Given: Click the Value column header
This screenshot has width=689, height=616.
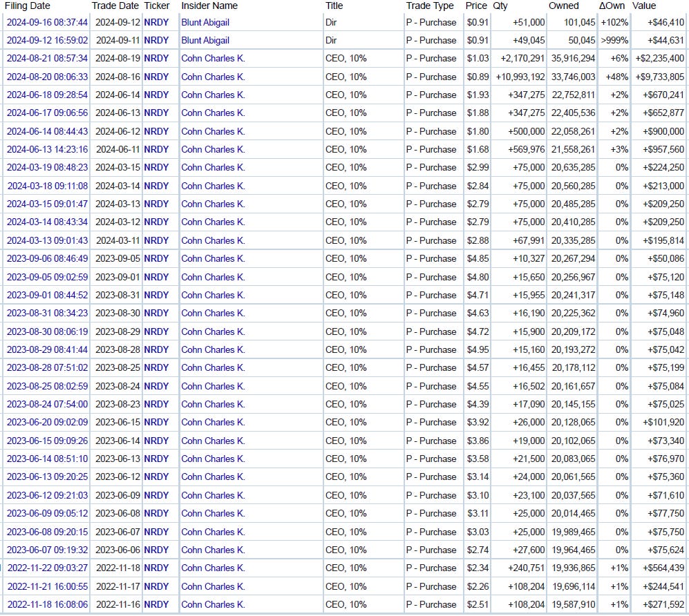Looking at the screenshot, I should (644, 6).
